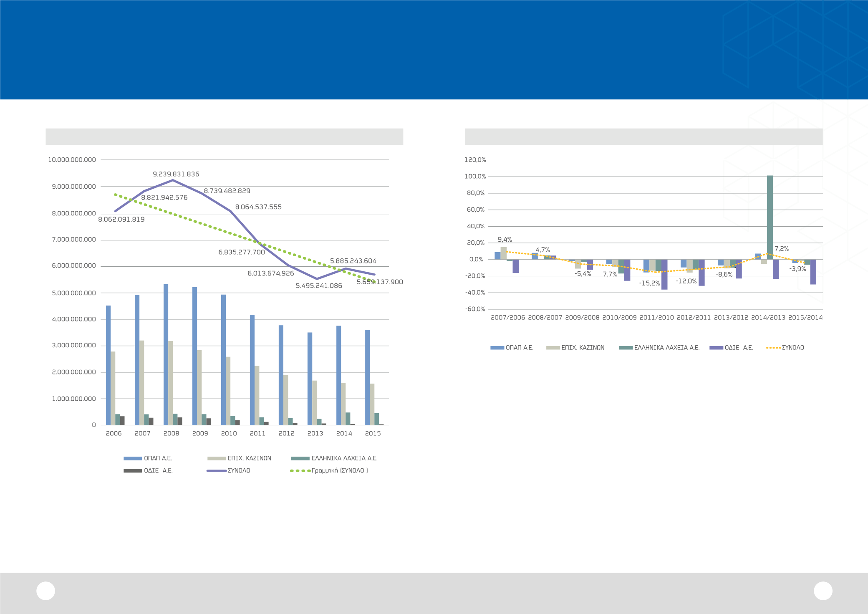Screen dimensions: 868x614
Task: Click the purple ΟΔΙΕ Α.Ε. swatch in the percentage chart legend
Action: pyautogui.click(x=717, y=348)
